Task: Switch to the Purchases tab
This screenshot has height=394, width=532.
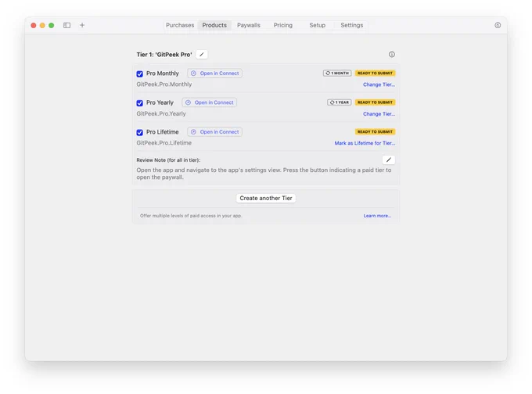Action: [180, 25]
